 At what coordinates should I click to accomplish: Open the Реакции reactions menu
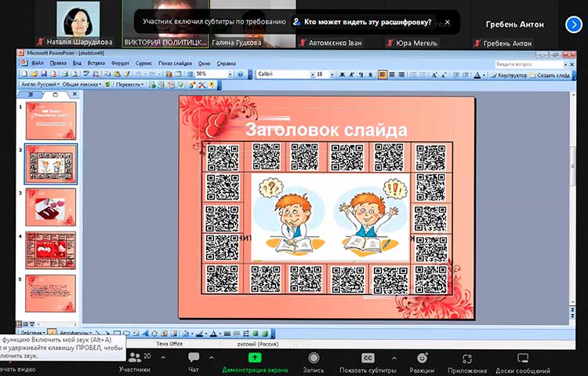(x=422, y=361)
